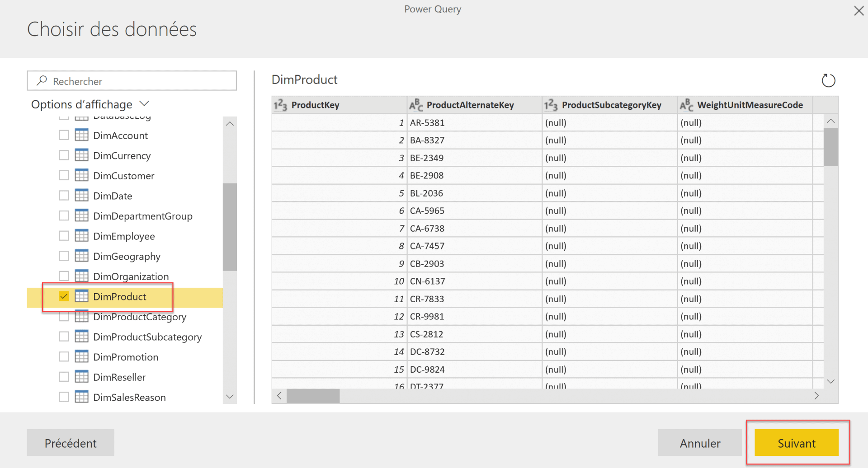Click the 123 icon on ProductSubcategoryKey column

pos(551,105)
